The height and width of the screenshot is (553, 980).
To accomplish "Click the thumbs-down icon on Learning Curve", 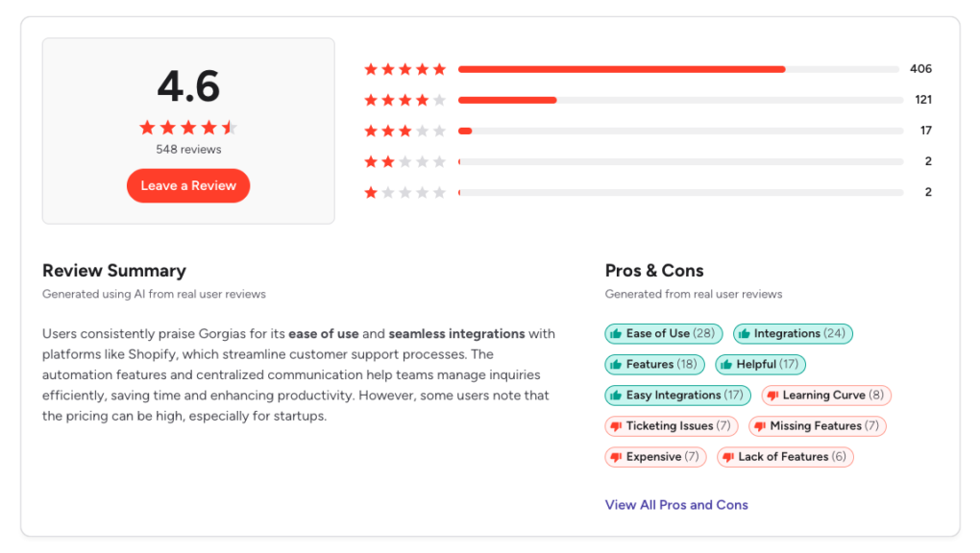I will click(x=772, y=395).
